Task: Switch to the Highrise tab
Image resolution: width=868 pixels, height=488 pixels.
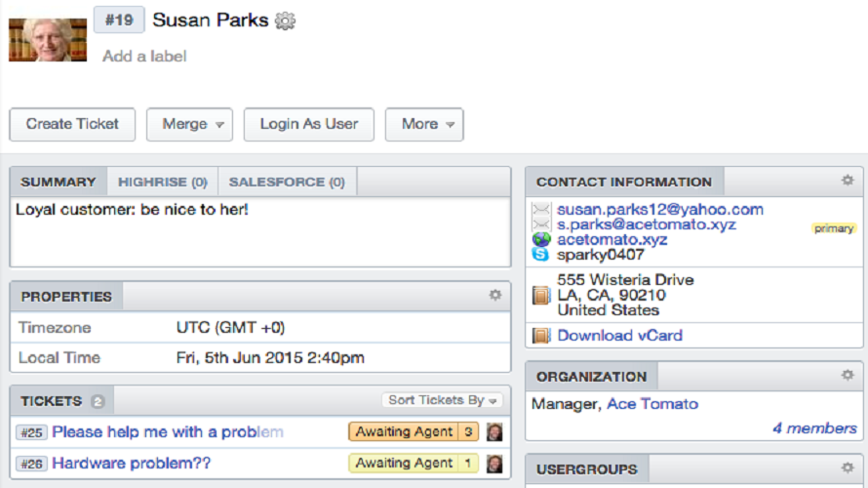Action: [x=162, y=182]
